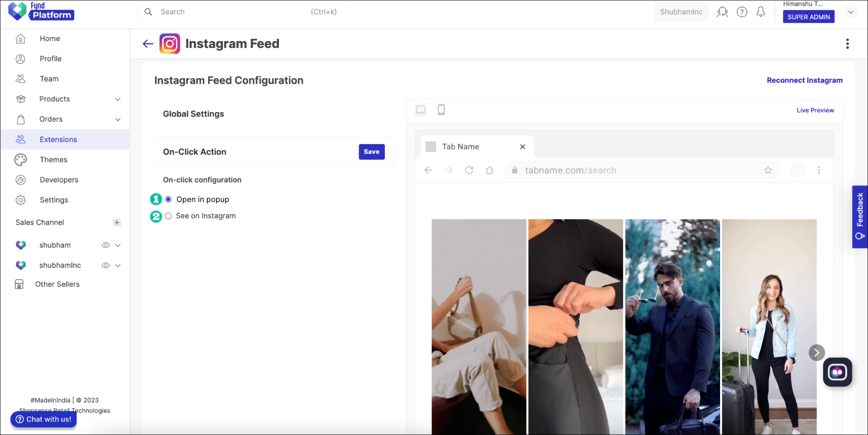The image size is (868, 435).
Task: Switch to the Extensions sidebar item
Action: tap(58, 139)
